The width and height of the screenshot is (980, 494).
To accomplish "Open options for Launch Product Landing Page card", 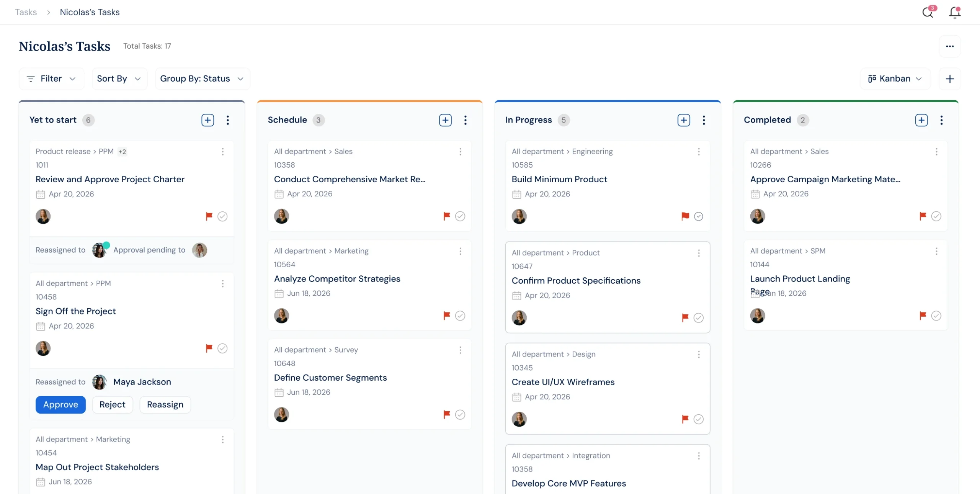I will tap(937, 251).
